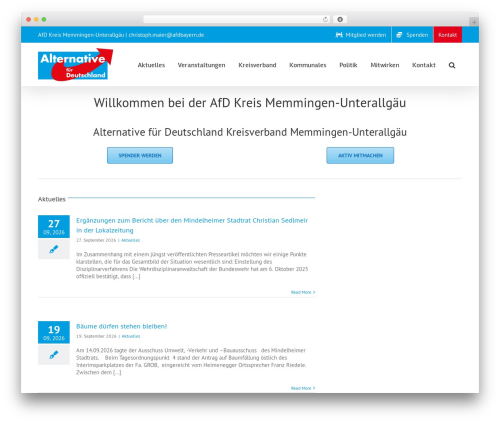Click the SPENDER WERDEN button
The image size is (500, 423).
[140, 155]
